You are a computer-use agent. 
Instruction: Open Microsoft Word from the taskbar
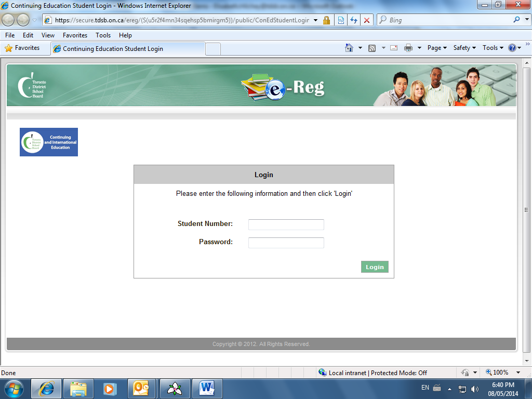(207, 388)
